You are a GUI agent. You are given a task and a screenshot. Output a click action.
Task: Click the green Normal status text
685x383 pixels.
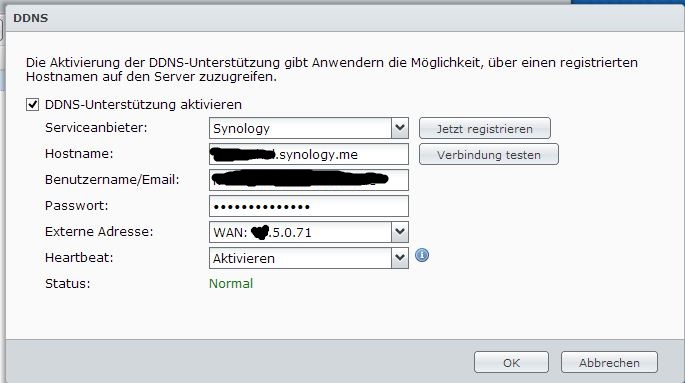231,283
